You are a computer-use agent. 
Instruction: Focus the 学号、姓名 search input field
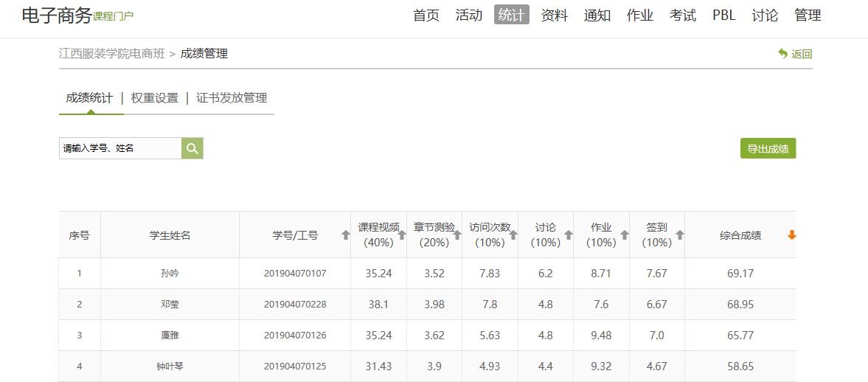[120, 148]
